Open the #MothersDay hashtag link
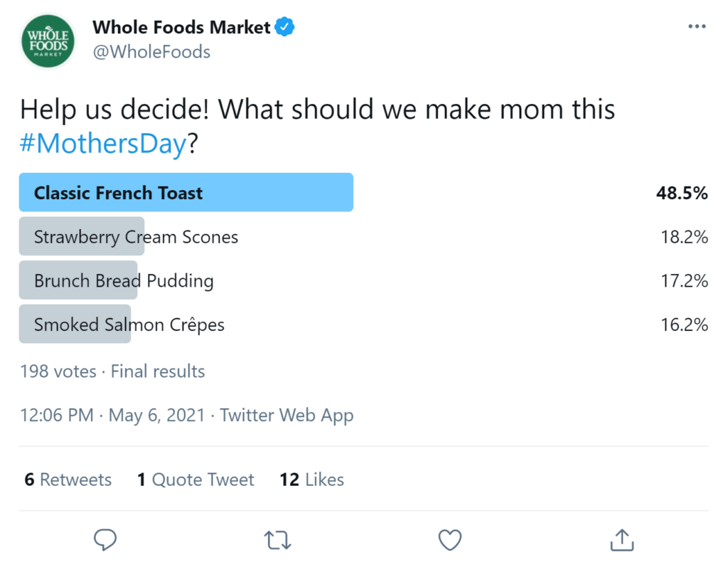 103,144
